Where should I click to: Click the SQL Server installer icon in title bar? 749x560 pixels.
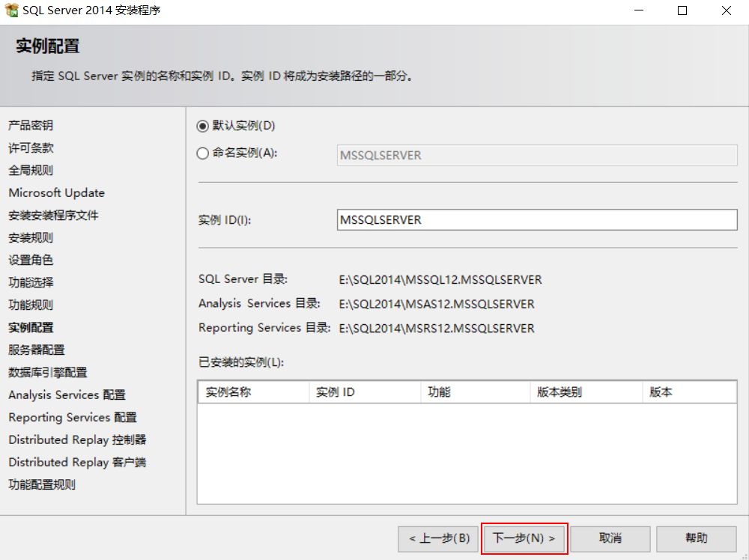(x=10, y=10)
